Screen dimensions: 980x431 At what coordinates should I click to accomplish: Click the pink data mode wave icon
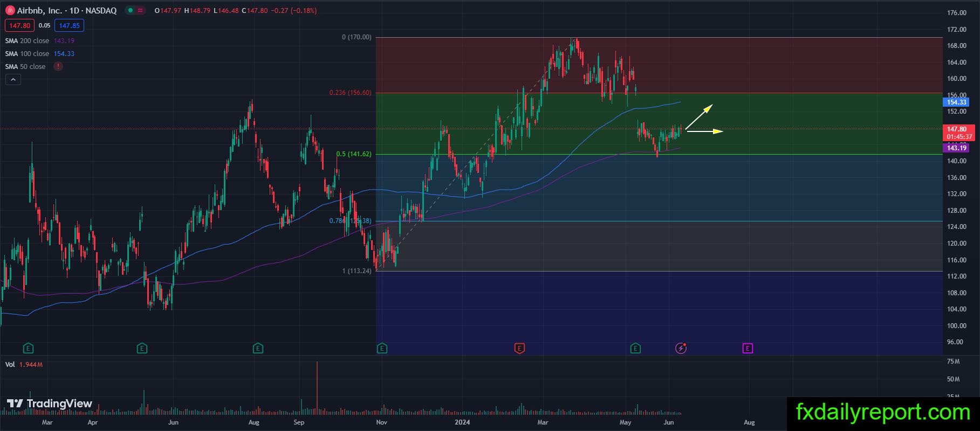[x=141, y=10]
